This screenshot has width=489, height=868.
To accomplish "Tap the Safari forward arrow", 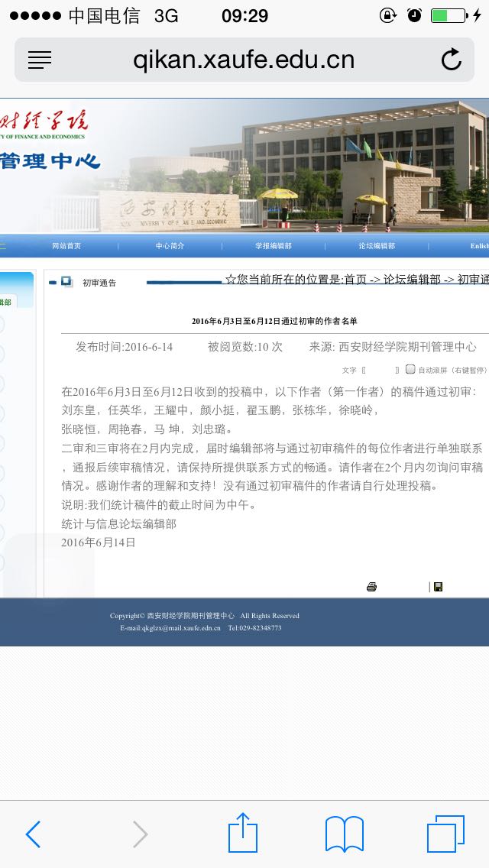I will (x=140, y=834).
